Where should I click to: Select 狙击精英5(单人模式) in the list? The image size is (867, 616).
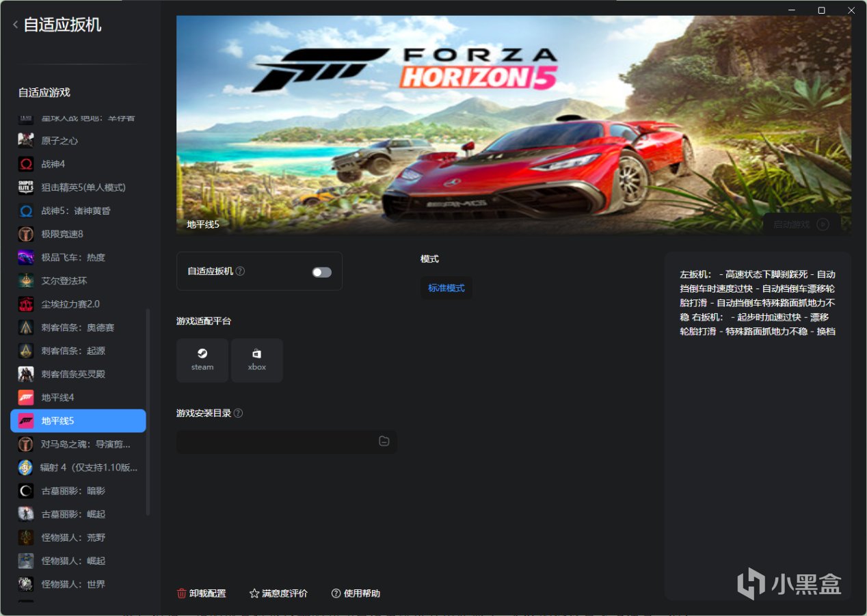[79, 187]
